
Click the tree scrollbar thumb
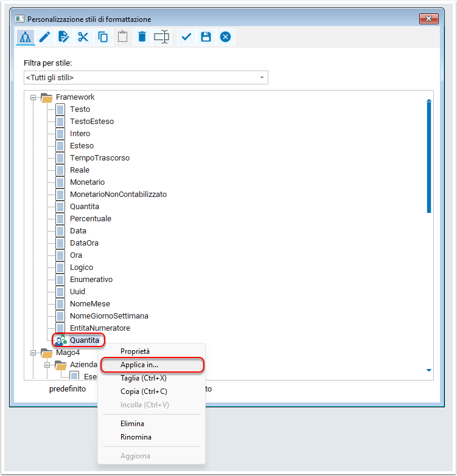click(429, 158)
